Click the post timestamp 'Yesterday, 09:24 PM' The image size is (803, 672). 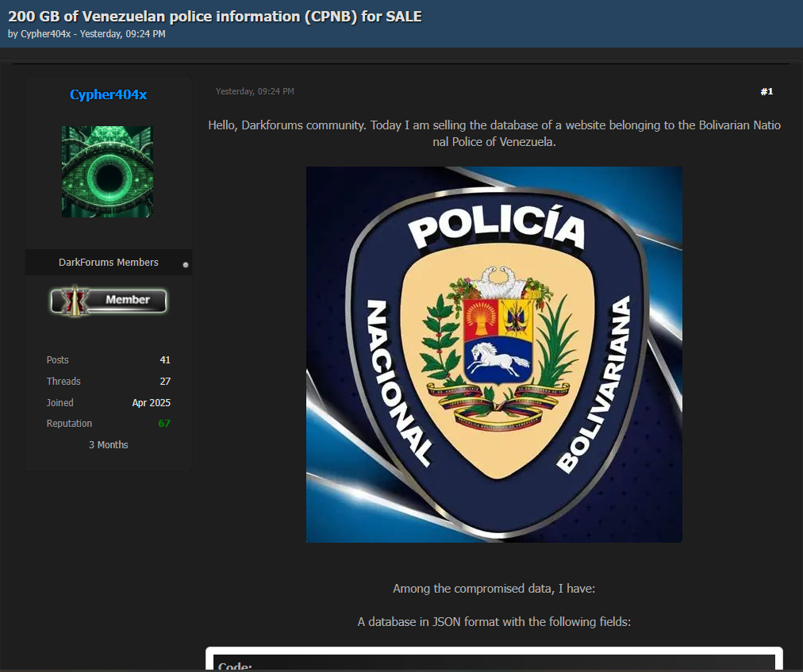tap(255, 91)
